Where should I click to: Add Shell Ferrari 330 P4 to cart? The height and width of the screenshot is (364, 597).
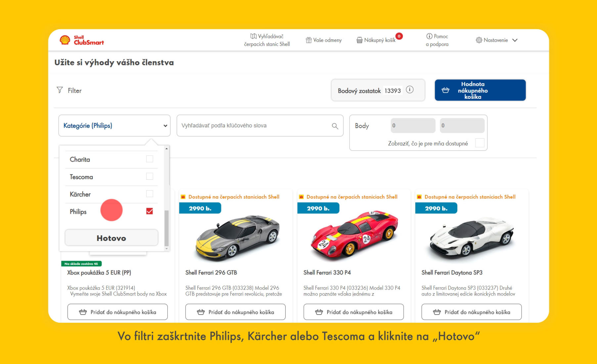coord(353,312)
